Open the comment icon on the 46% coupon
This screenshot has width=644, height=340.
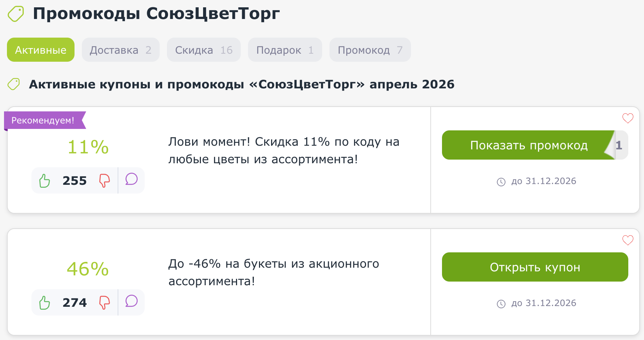point(131,302)
